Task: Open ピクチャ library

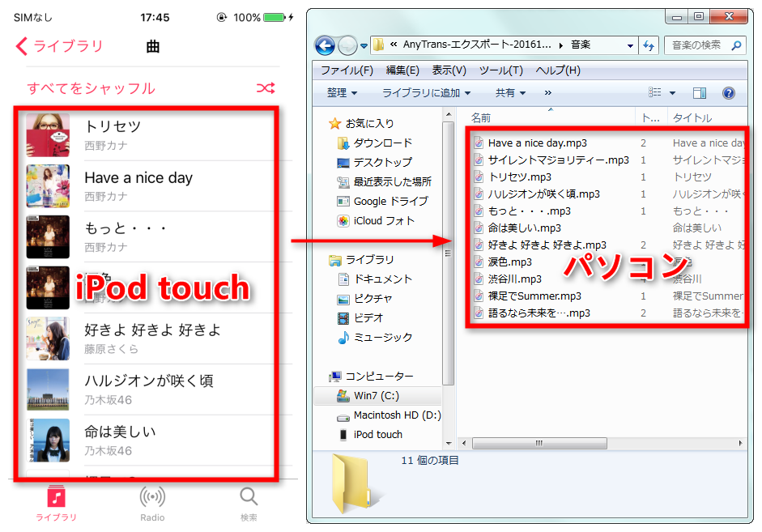Action: 365,298
